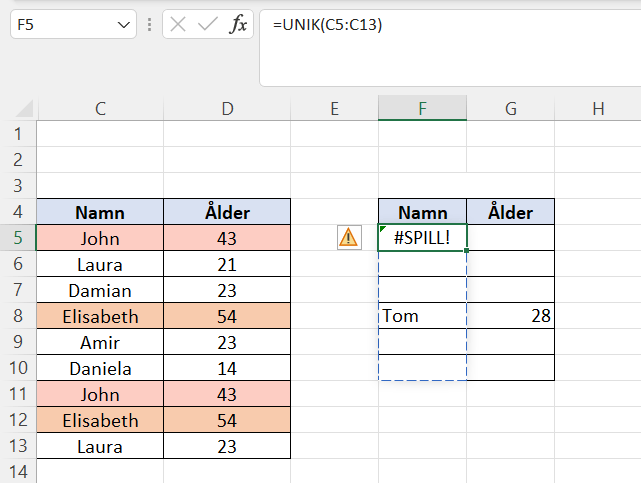
Task: Click the Ålder header in column G
Action: 510,212
